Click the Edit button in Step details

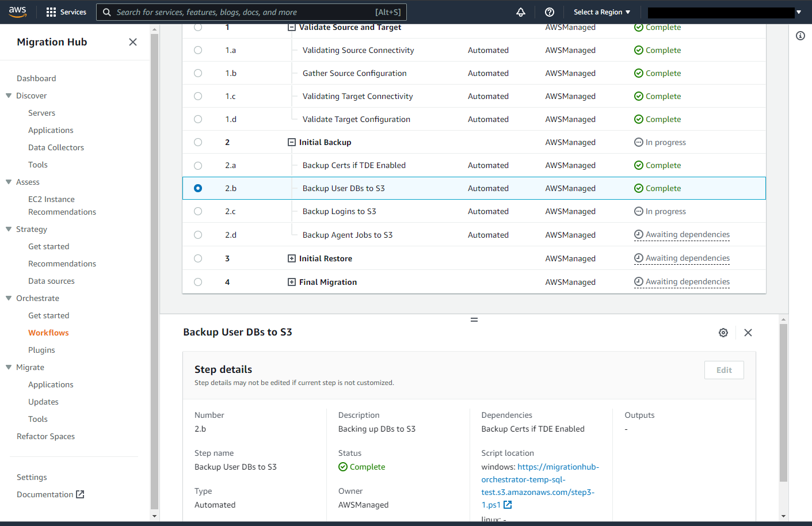[724, 370]
